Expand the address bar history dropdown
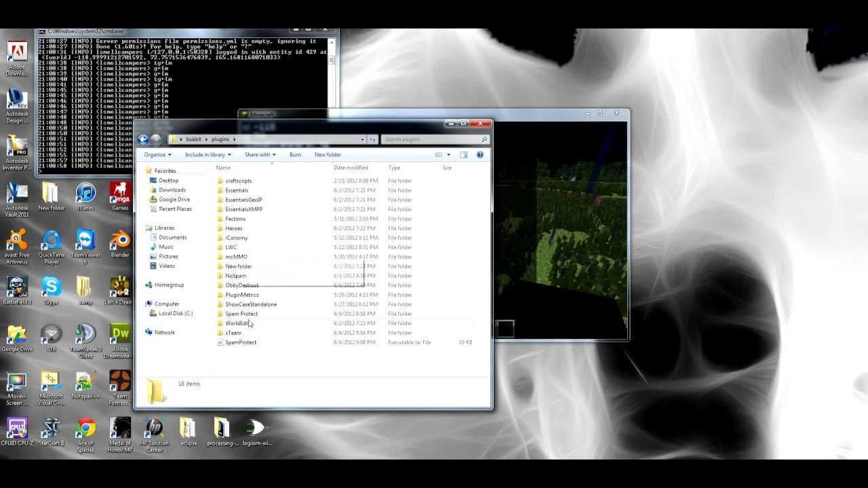The image size is (868, 488). coord(363,139)
